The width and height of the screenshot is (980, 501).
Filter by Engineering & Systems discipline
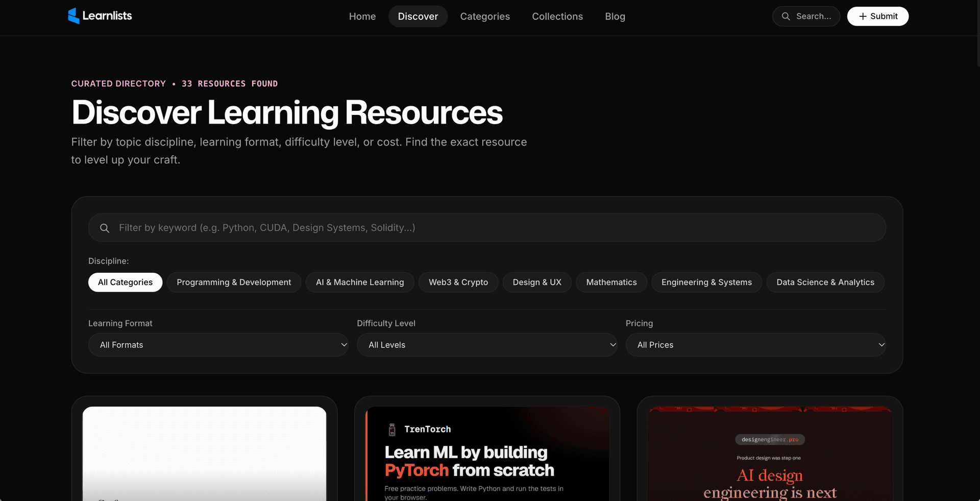pos(706,282)
